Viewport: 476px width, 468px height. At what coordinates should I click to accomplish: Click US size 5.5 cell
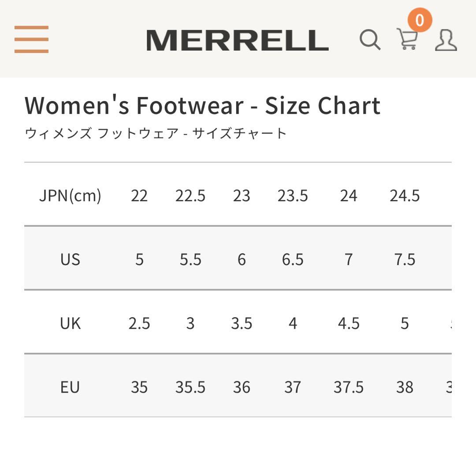coord(191,260)
